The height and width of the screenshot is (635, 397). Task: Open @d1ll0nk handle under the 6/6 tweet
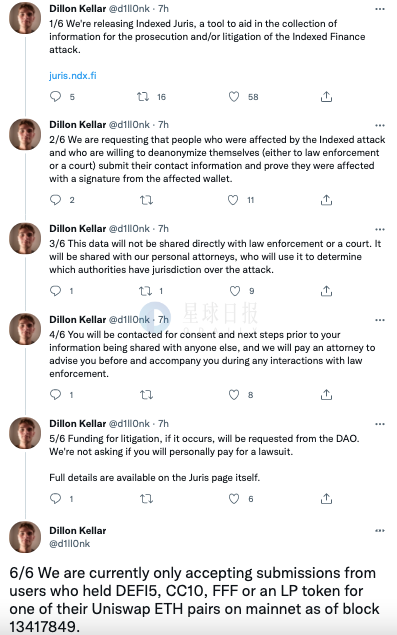point(69,543)
